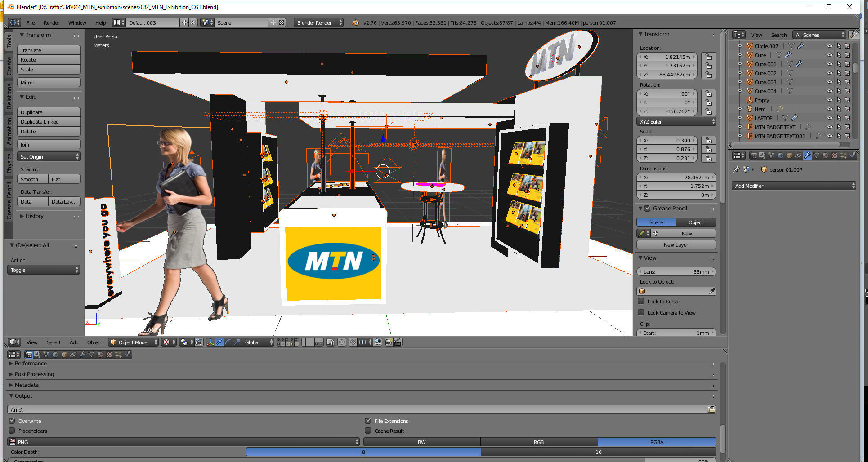Open the All Scenes outliner dropdown
Viewport: 868px width, 462px height.
pos(819,35)
